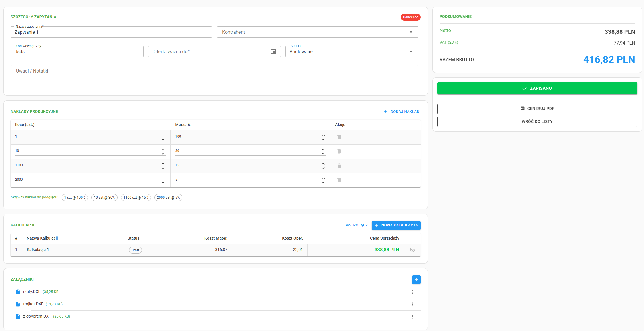This screenshot has width=644, height=331.
Task: Open options menu for rzuty.DXF
Action: tap(412, 292)
